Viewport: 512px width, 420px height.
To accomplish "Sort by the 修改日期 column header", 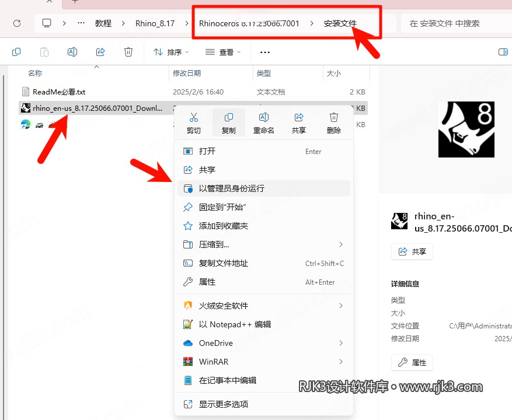I will 186,73.
